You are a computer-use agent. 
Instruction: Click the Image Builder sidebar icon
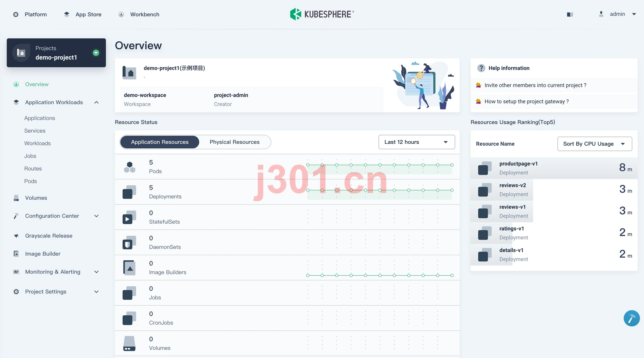click(x=16, y=254)
